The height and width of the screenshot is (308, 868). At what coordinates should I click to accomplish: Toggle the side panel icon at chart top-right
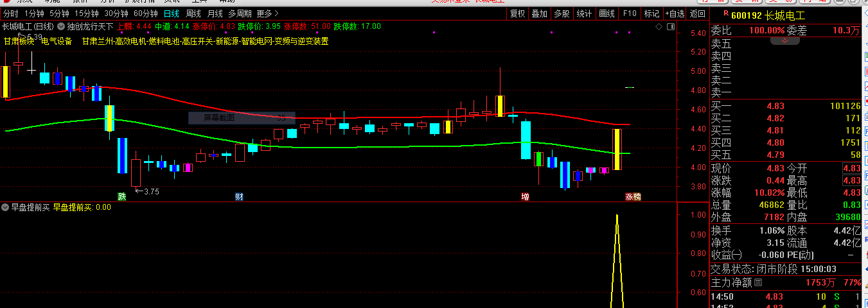[x=671, y=27]
